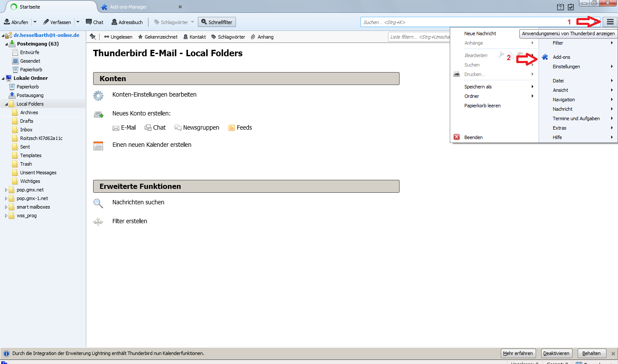Toggle the Kontakt filter
This screenshot has height=364, width=618.
click(194, 37)
